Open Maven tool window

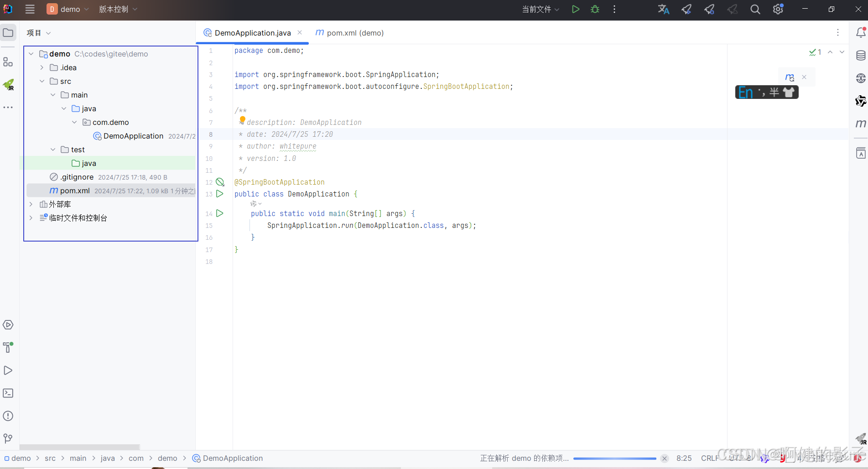(x=861, y=124)
